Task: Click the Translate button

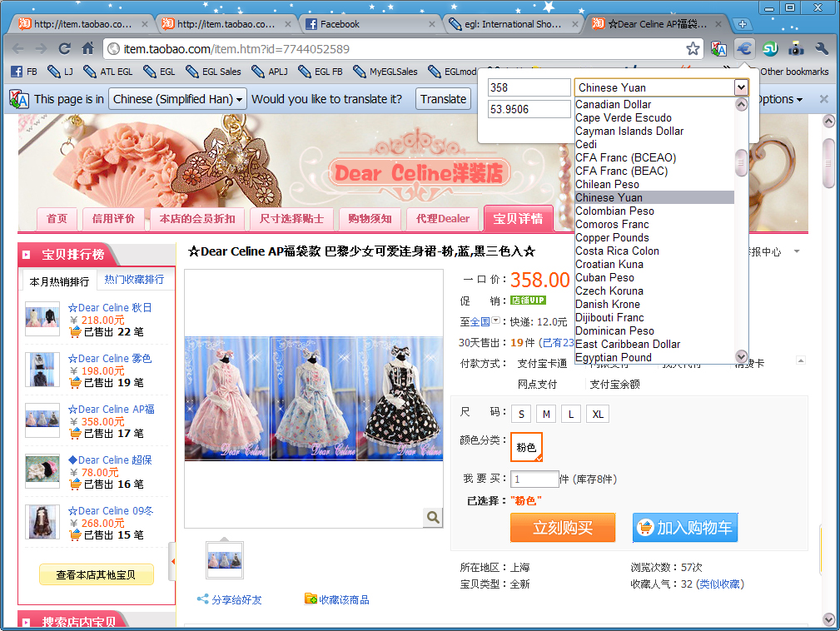Action: click(x=443, y=99)
